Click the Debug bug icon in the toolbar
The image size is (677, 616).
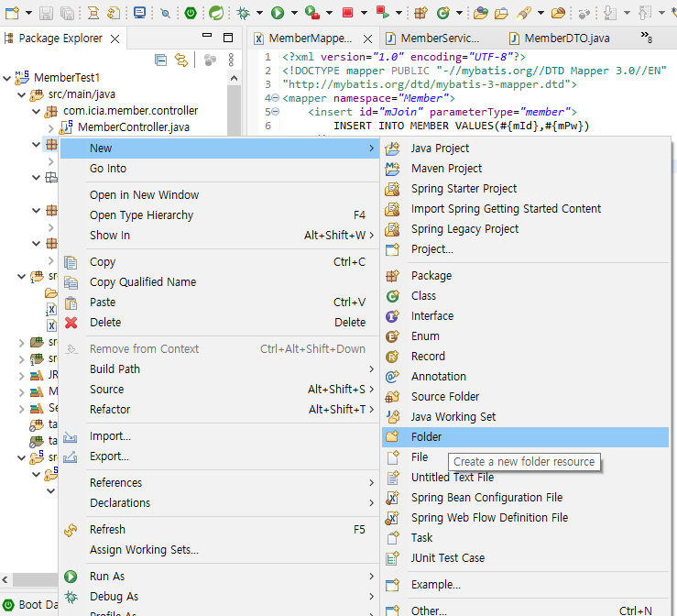click(x=244, y=13)
